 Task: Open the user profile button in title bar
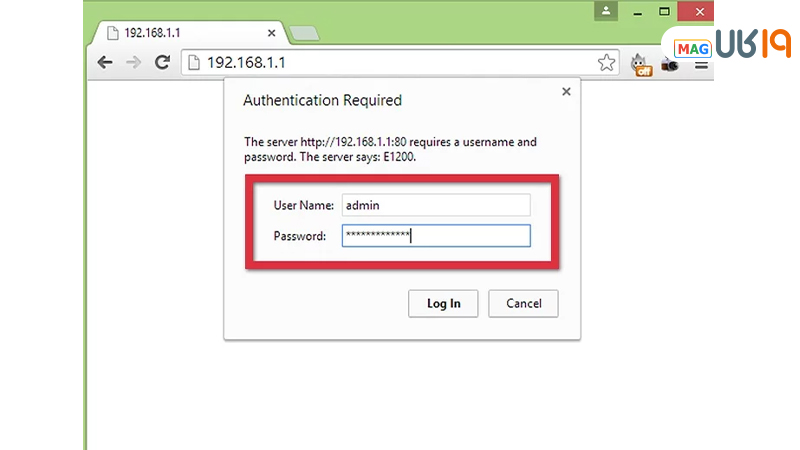pos(606,11)
